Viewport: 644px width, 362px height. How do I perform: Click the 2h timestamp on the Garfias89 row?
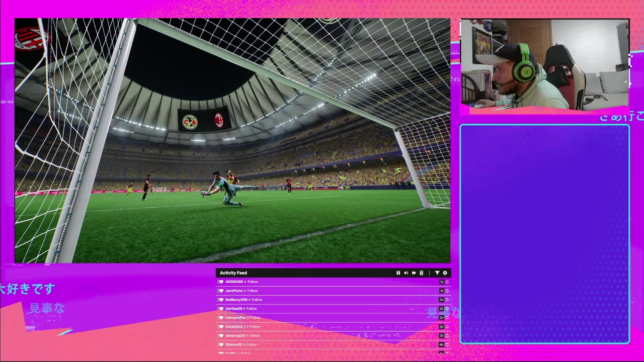point(442,309)
